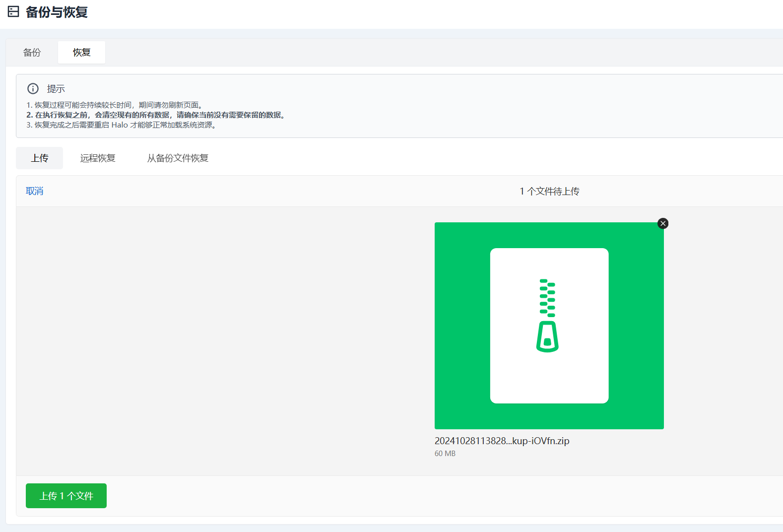The width and height of the screenshot is (783, 532).
Task: Open the 从备份文件恢复 tab
Action: (x=178, y=158)
